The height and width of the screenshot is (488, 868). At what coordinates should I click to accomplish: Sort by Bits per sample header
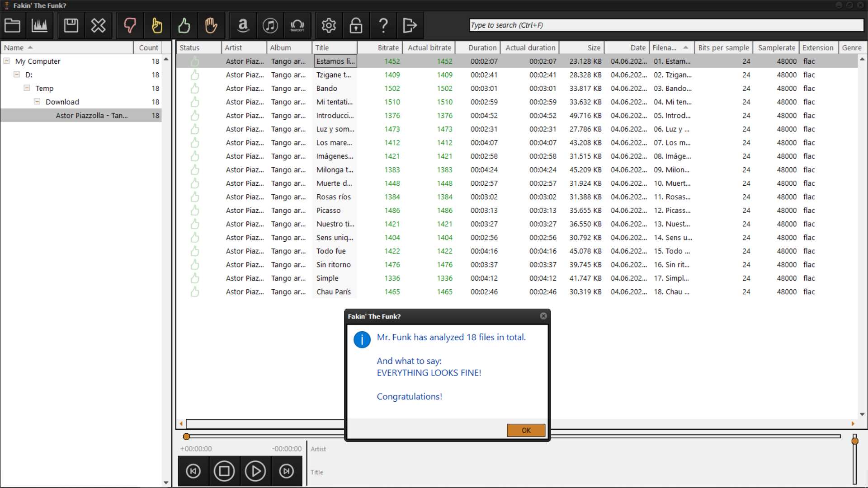click(723, 47)
